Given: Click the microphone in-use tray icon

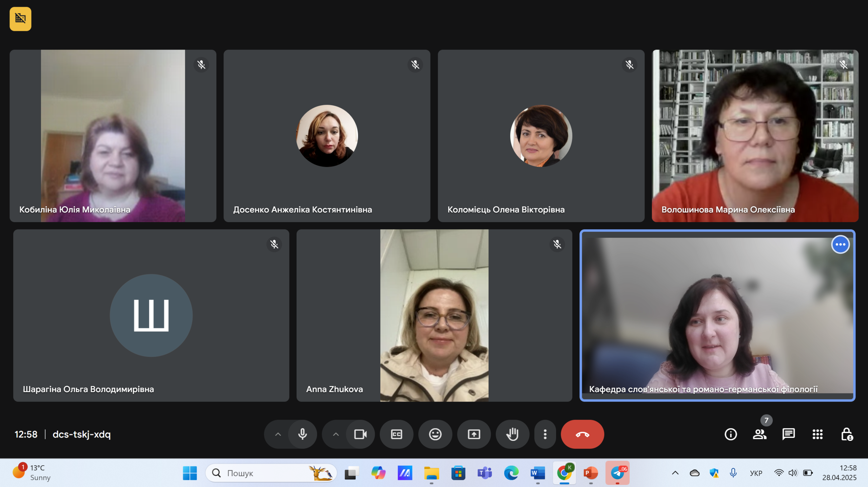Looking at the screenshot, I should (x=733, y=473).
